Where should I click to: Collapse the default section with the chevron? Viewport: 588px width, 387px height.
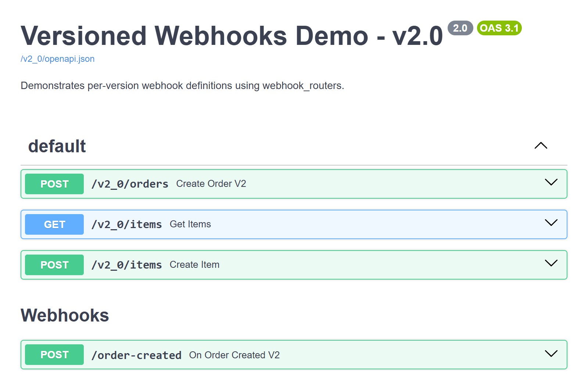[x=541, y=146]
